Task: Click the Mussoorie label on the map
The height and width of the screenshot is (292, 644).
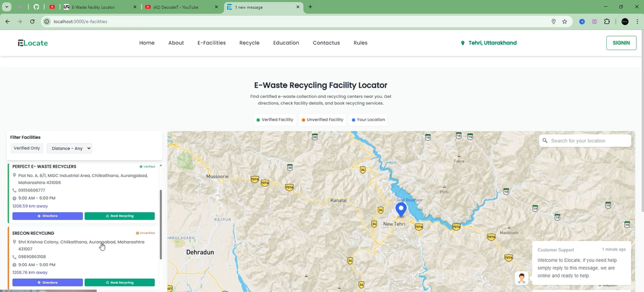Action: pyautogui.click(x=217, y=176)
